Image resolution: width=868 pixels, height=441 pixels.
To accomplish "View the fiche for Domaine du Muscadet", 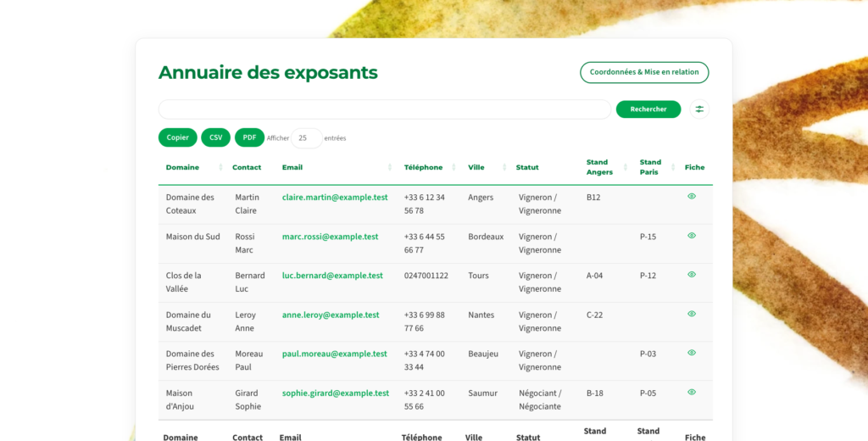I will pos(692,314).
